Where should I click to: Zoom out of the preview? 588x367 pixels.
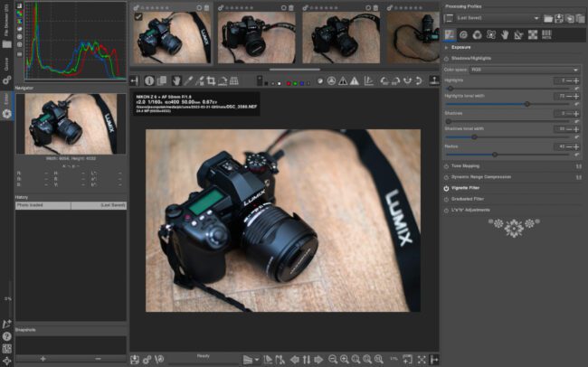(333, 360)
